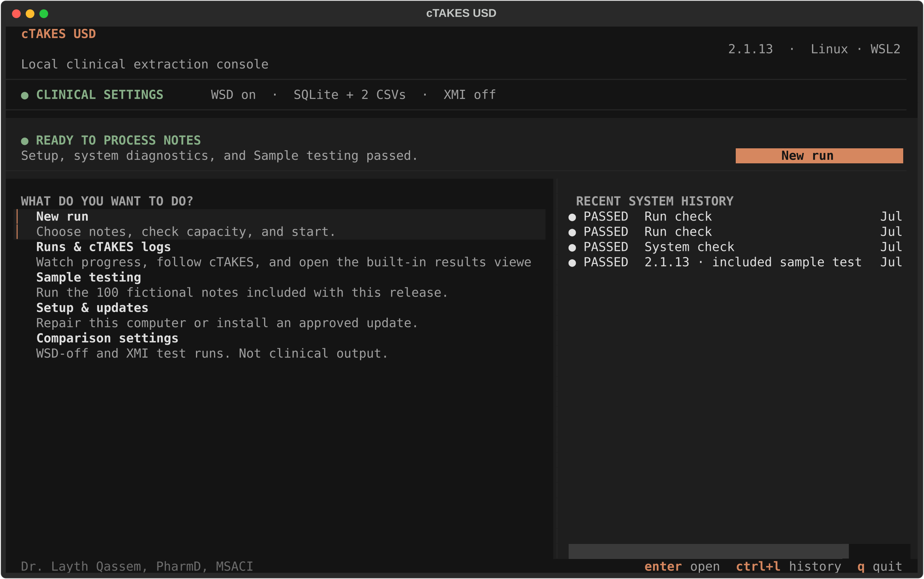Image resolution: width=924 pixels, height=579 pixels.
Task: Click the enter open shortcut hint
Action: pyautogui.click(x=682, y=566)
